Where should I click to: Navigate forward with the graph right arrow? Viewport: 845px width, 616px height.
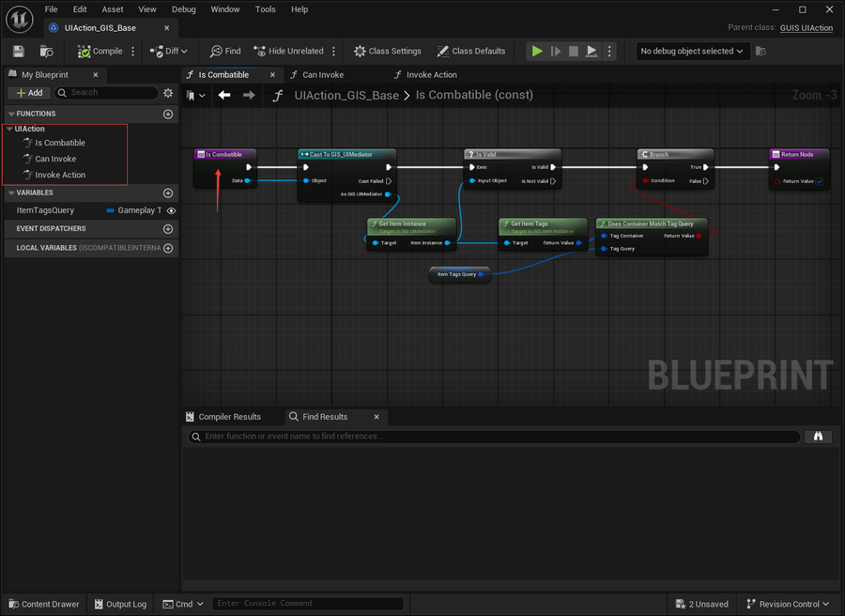pyautogui.click(x=249, y=96)
